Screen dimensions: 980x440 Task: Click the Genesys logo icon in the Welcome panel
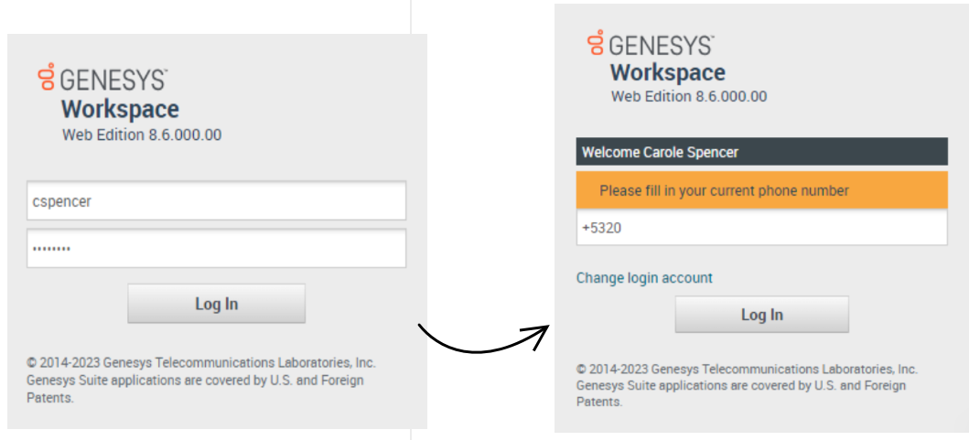tap(596, 41)
